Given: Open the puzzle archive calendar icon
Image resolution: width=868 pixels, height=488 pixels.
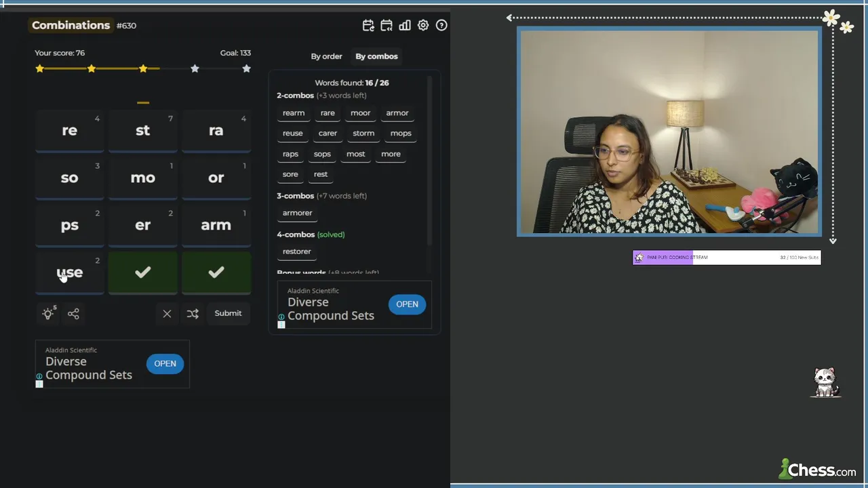Looking at the screenshot, I should pyautogui.click(x=387, y=25).
